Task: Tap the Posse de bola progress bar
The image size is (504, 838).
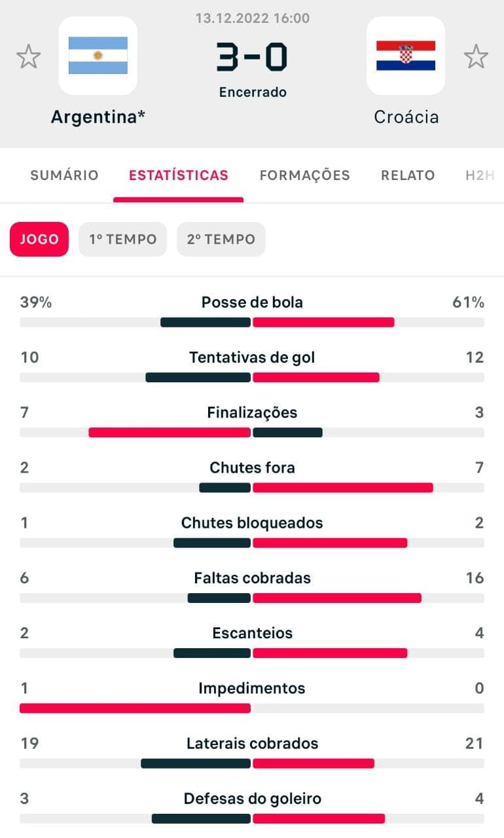Action: click(252, 322)
